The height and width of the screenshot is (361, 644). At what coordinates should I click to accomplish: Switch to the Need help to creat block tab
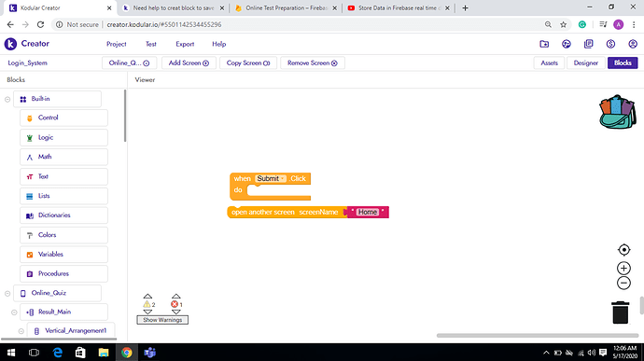click(x=174, y=7)
